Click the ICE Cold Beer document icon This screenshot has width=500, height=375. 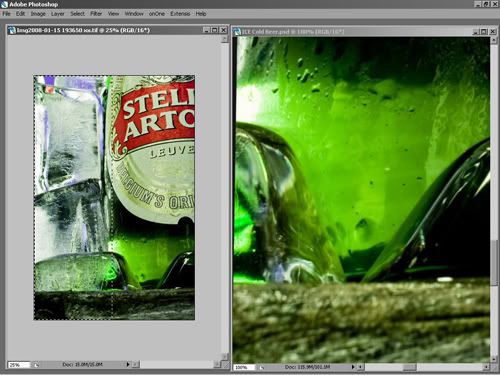237,32
